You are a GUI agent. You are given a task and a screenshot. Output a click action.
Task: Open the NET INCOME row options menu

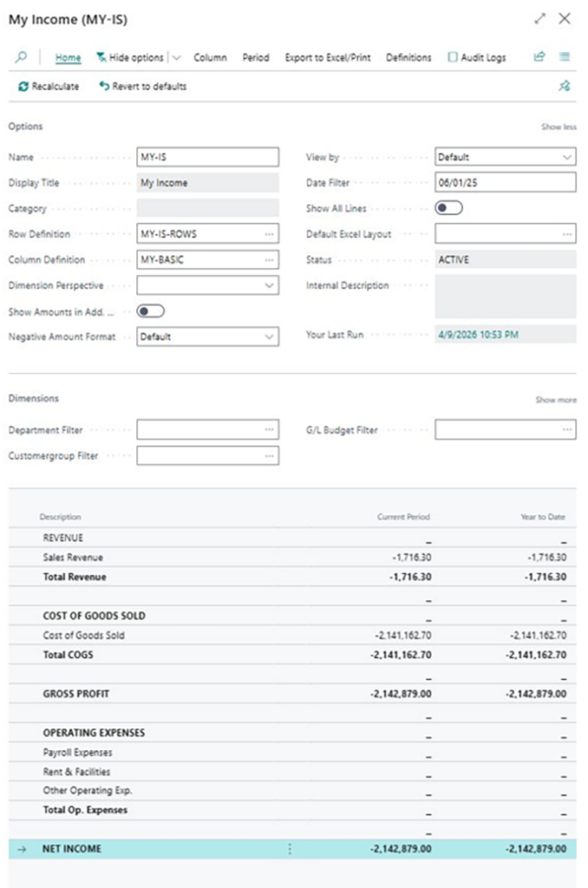tap(290, 848)
